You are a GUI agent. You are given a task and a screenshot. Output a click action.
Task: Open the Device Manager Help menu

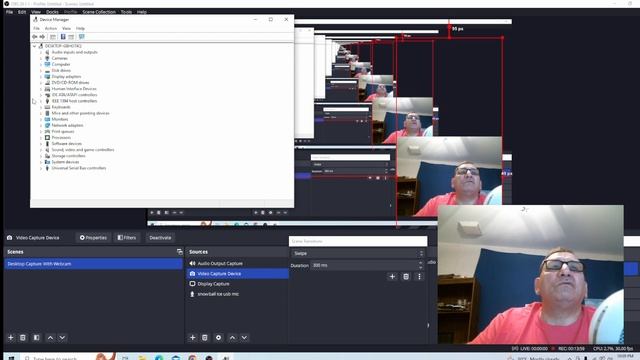tap(80, 29)
